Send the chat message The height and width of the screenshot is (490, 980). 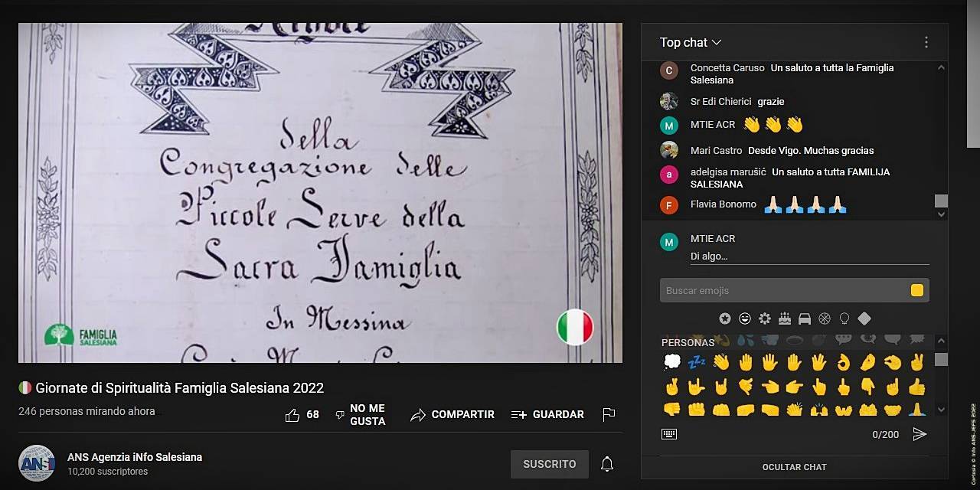(920, 434)
